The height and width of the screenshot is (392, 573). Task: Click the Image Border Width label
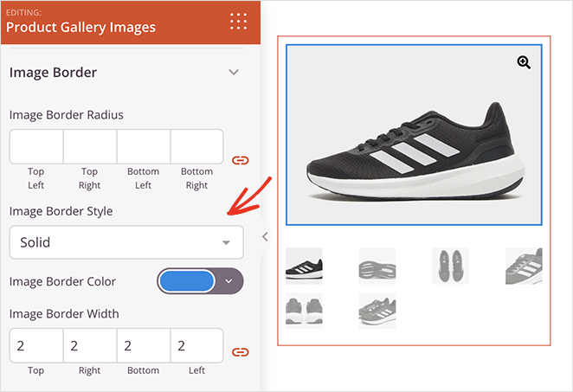[x=64, y=314]
